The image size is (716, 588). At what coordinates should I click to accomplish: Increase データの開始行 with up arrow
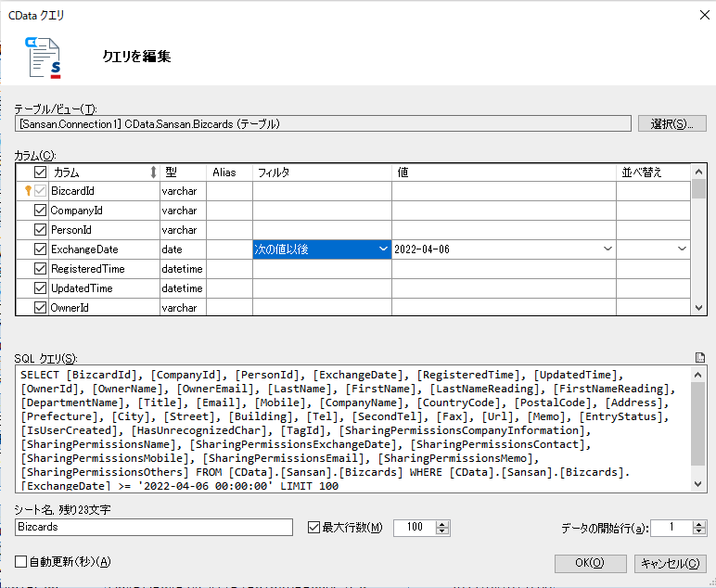coord(698,524)
